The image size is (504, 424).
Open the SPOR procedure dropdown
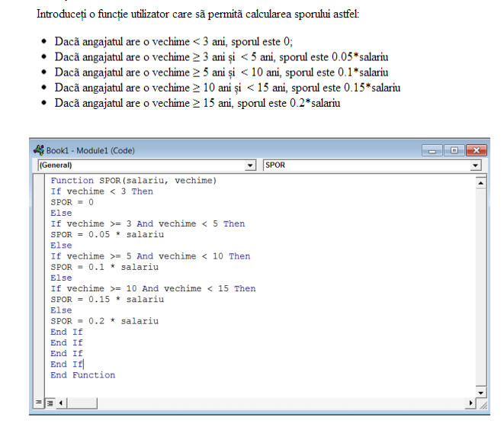tap(476, 165)
